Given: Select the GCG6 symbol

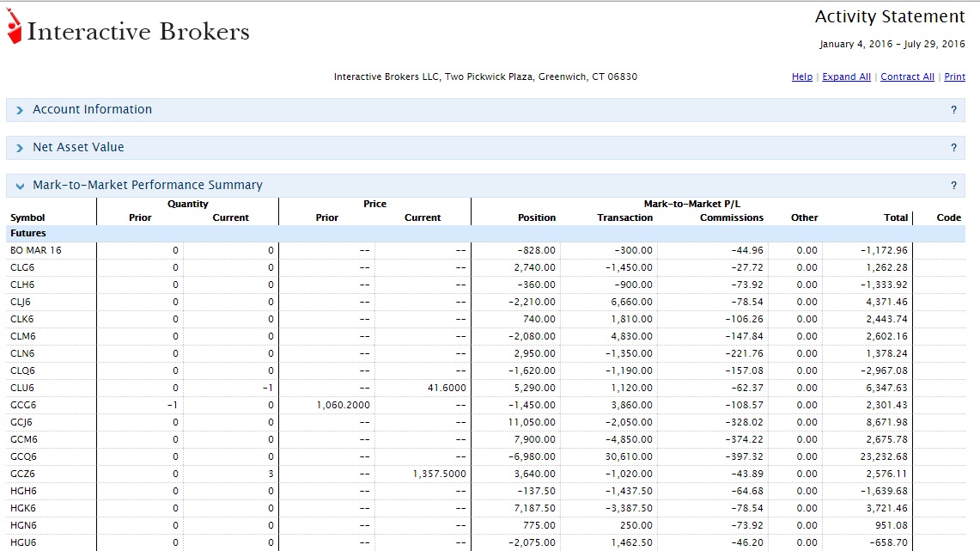Looking at the screenshot, I should click(23, 405).
